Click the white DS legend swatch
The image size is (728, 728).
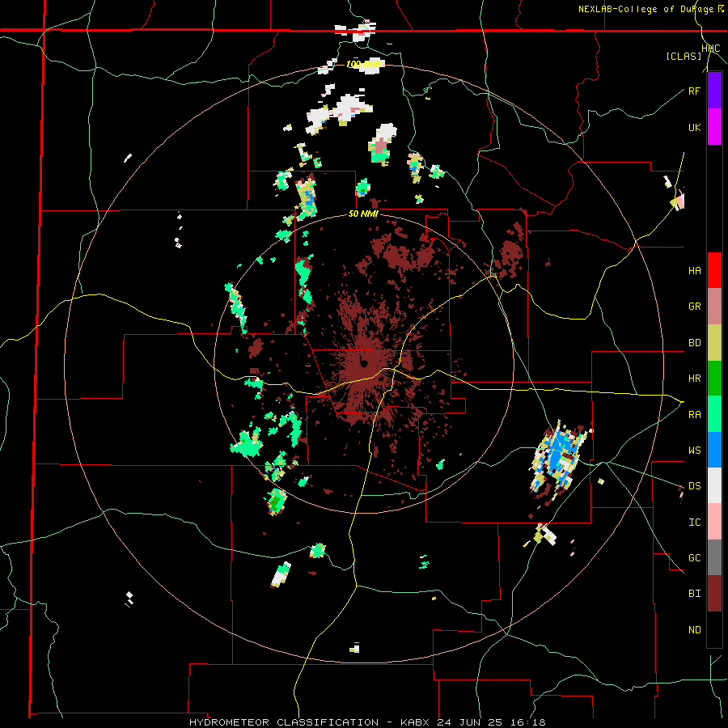point(714,485)
